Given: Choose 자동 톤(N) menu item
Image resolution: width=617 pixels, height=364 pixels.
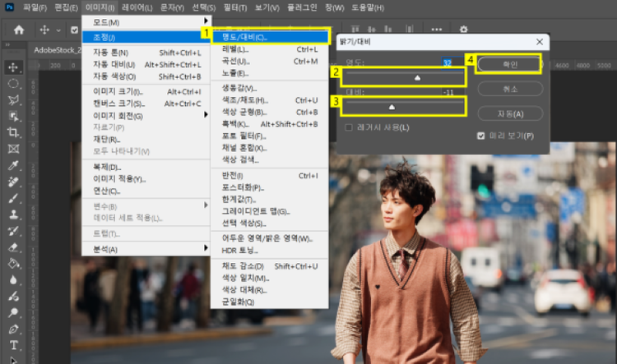Looking at the screenshot, I should [146, 53].
